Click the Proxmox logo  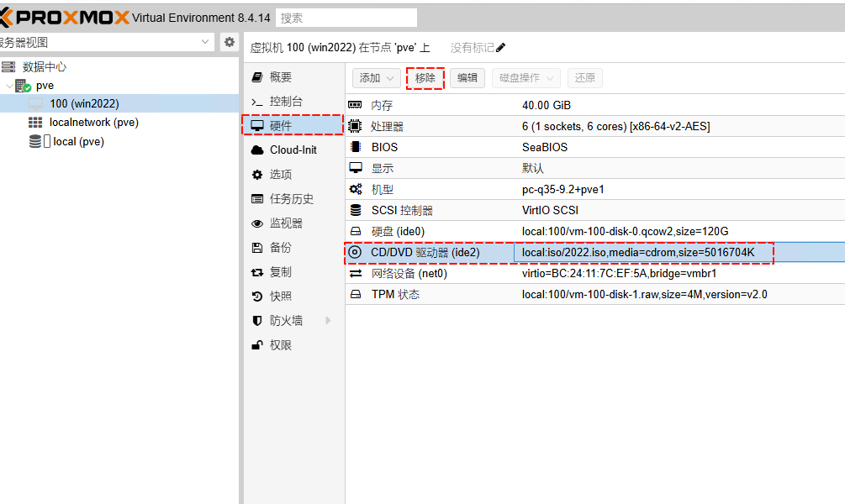click(65, 18)
